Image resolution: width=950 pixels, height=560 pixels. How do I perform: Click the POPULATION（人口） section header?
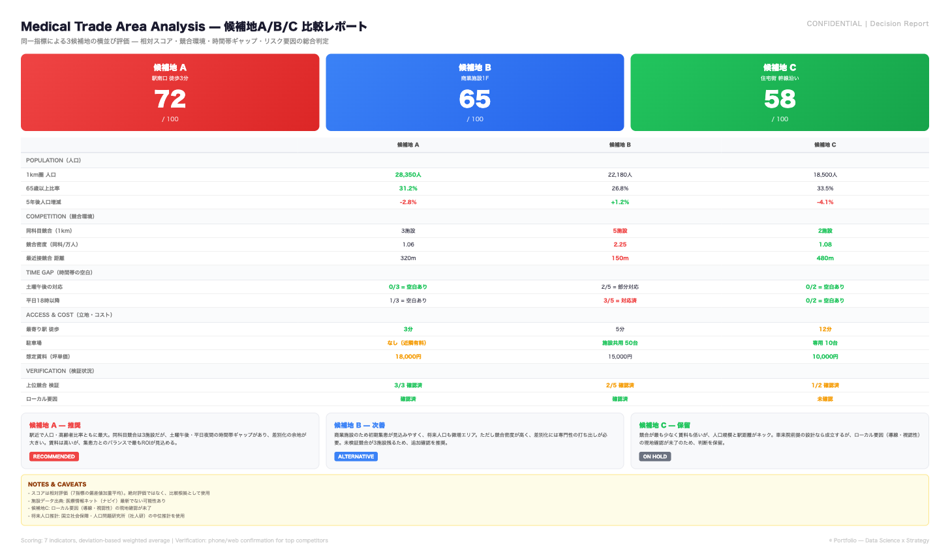tap(54, 160)
